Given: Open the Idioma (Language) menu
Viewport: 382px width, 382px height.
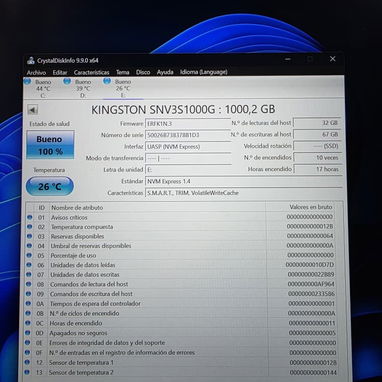Looking at the screenshot, I should coord(203,72).
